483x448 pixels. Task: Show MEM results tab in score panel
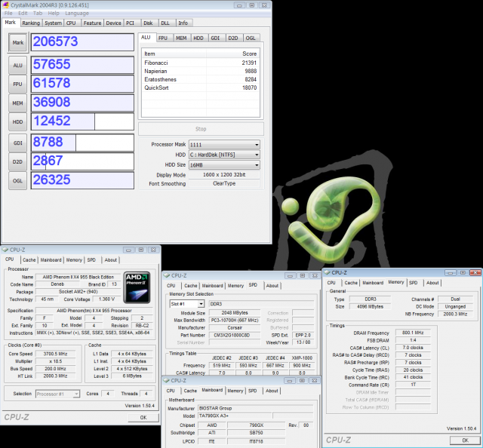pos(181,38)
